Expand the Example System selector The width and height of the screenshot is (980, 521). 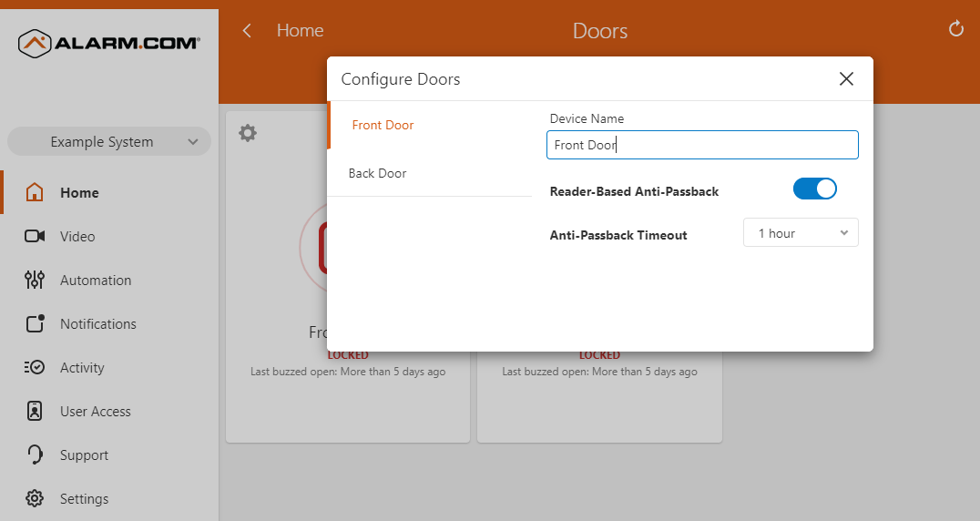(109, 142)
